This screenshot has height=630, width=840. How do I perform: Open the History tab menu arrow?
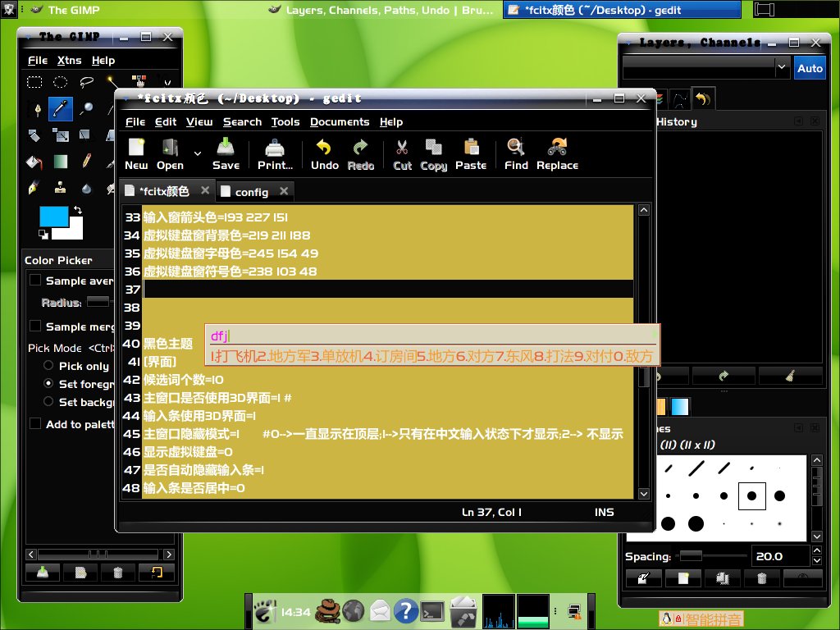pyautogui.click(x=798, y=121)
